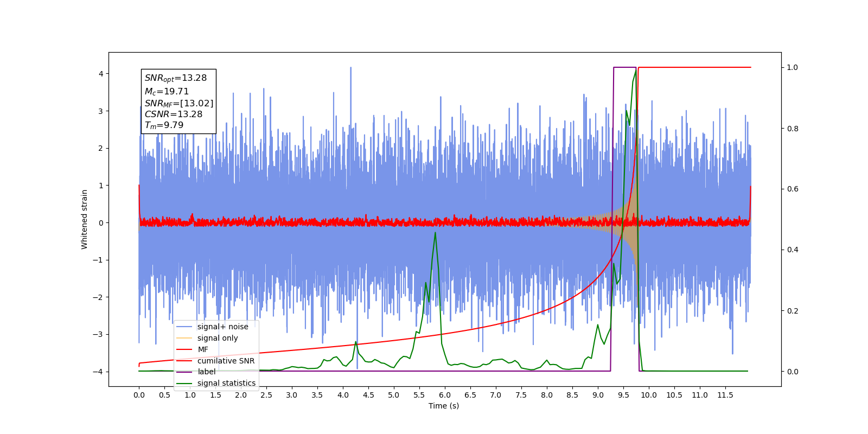Click the Tm=9.79 annotation text
The width and height of the screenshot is (868, 434).
point(164,125)
